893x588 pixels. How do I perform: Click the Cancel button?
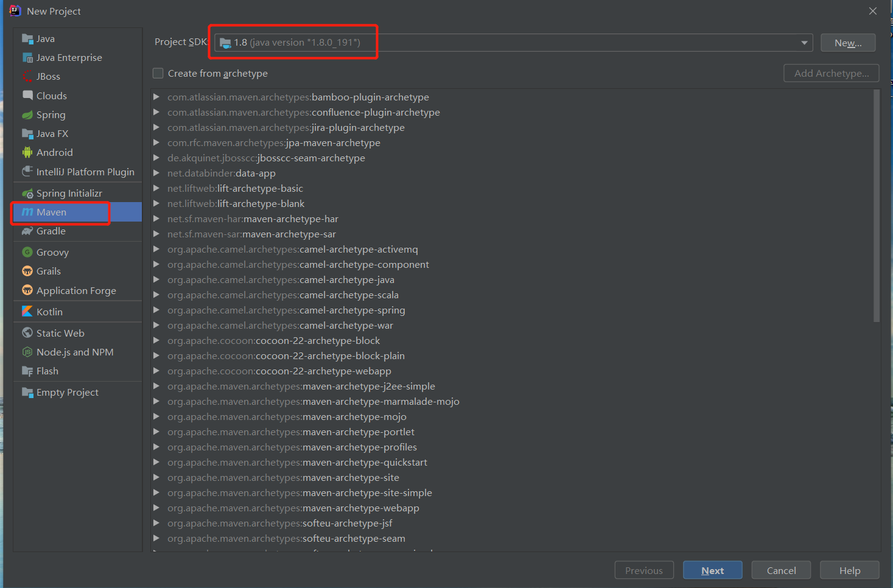[781, 570]
